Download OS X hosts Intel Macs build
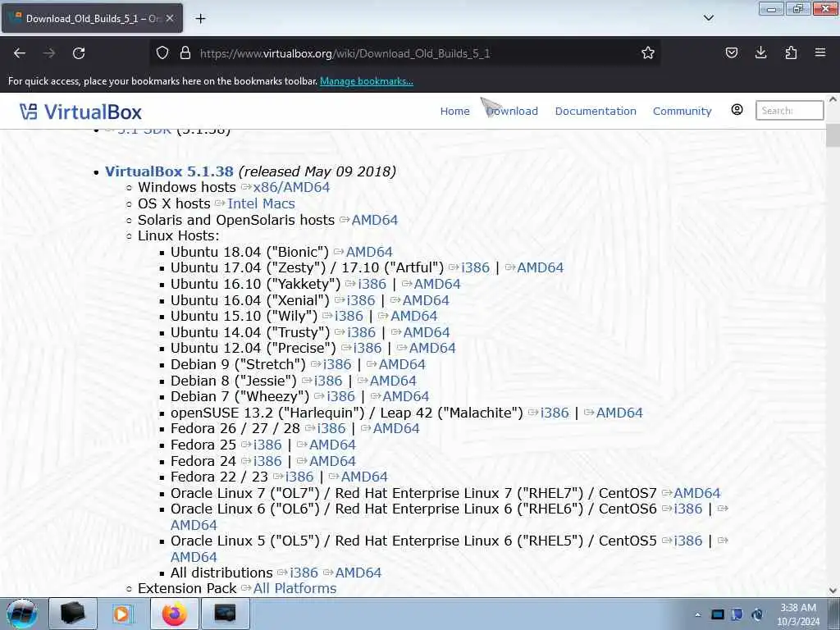This screenshot has width=840, height=630. click(261, 203)
